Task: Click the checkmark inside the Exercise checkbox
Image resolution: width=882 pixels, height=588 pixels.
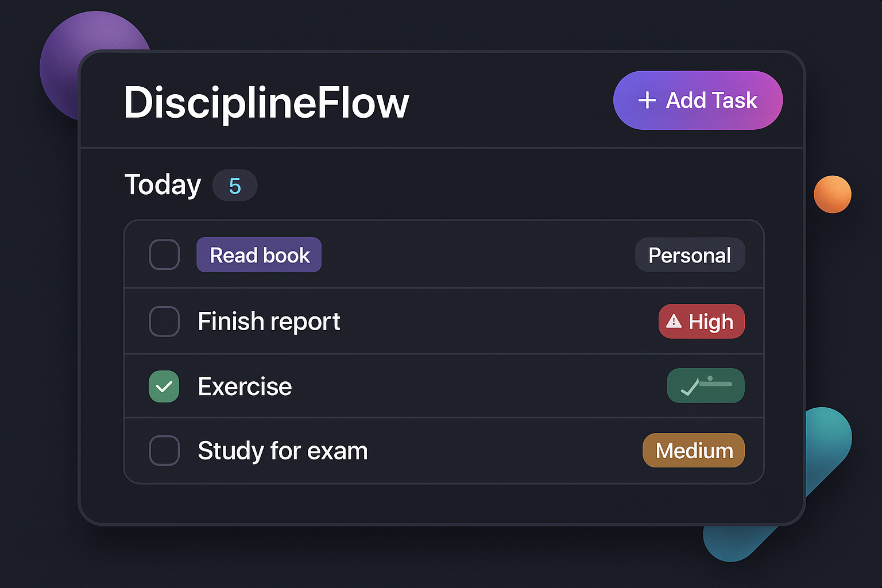Action: click(164, 386)
